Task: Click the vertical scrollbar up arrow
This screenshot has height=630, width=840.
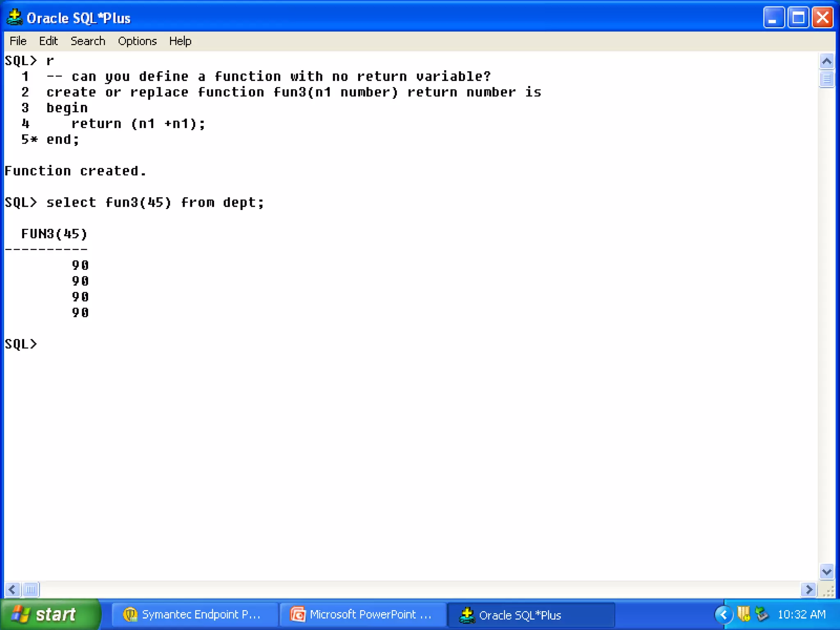Action: click(x=826, y=62)
